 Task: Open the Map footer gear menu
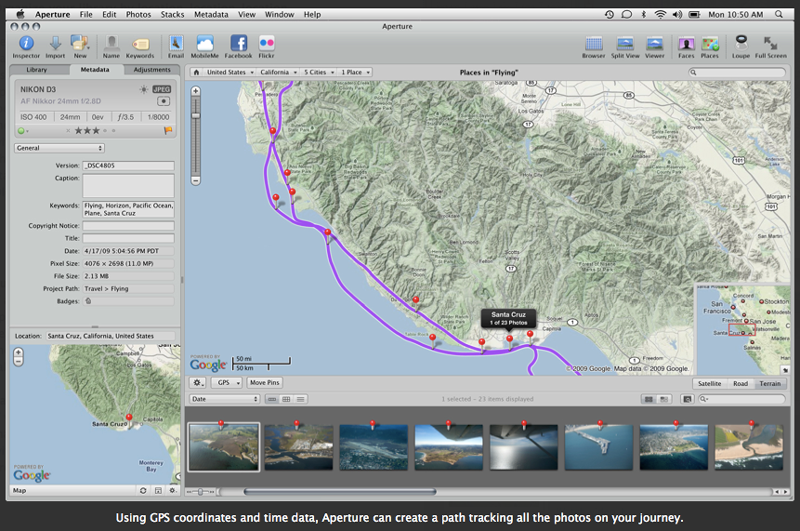(x=173, y=490)
